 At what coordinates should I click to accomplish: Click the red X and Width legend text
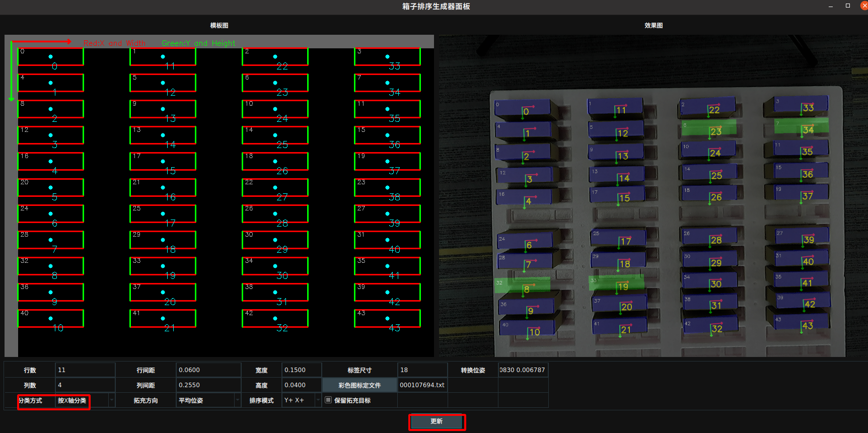point(114,43)
